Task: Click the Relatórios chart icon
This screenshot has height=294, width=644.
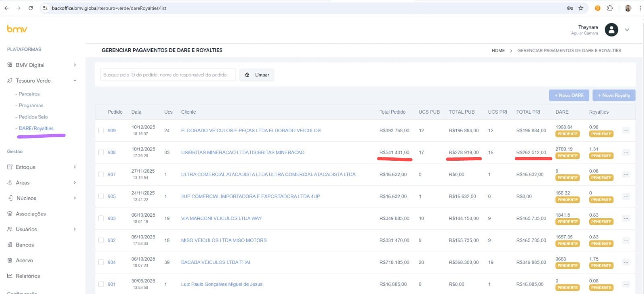Action: point(10,276)
